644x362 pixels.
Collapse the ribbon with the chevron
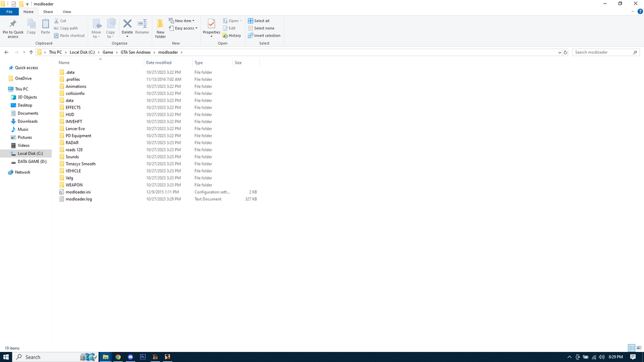coord(634,12)
